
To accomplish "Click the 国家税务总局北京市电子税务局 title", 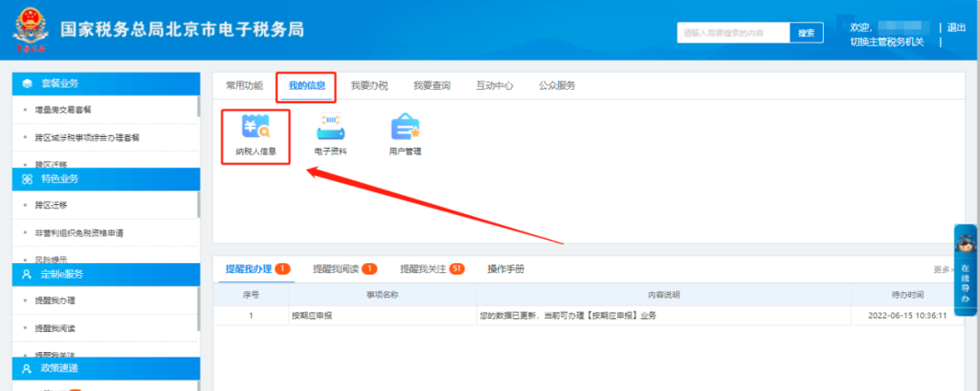I will point(182,29).
